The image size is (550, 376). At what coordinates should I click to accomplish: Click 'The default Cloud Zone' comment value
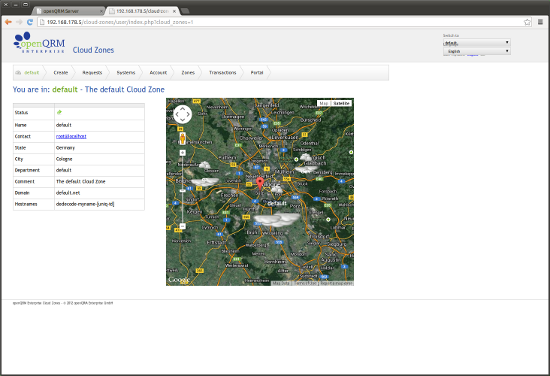tap(81, 181)
